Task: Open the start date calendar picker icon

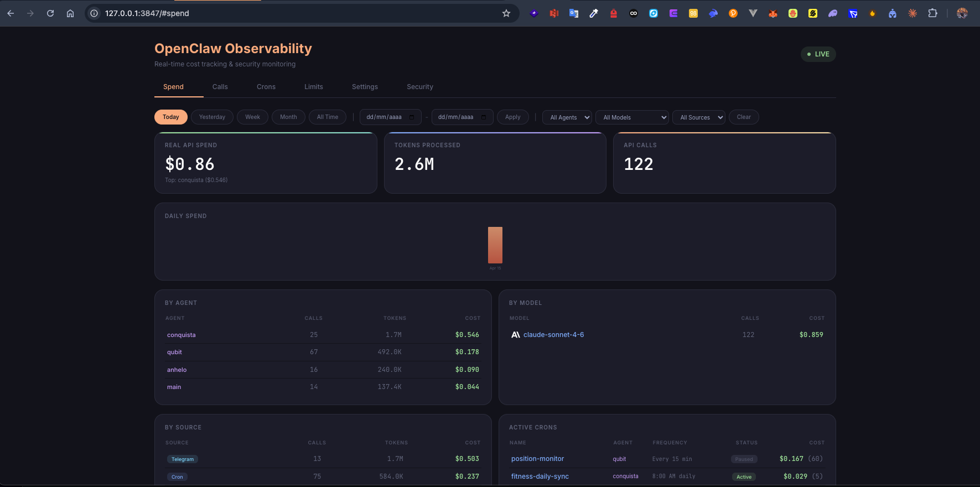Action: pos(412,117)
